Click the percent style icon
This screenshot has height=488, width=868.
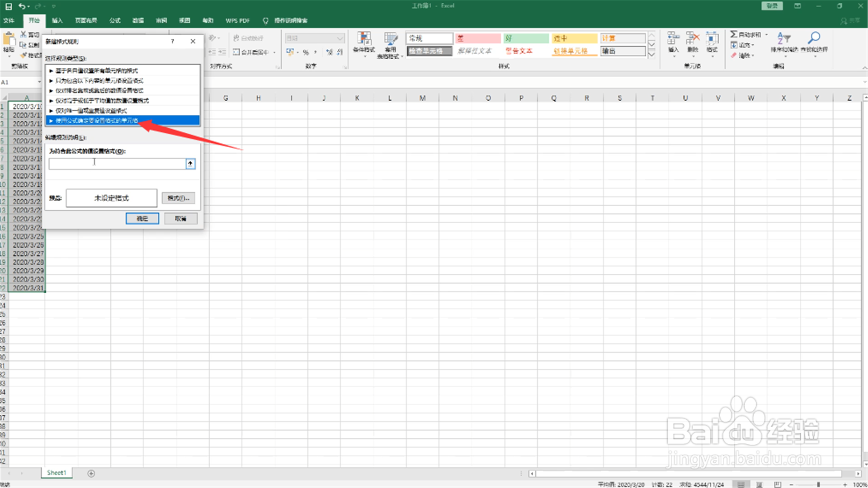pyautogui.click(x=306, y=52)
